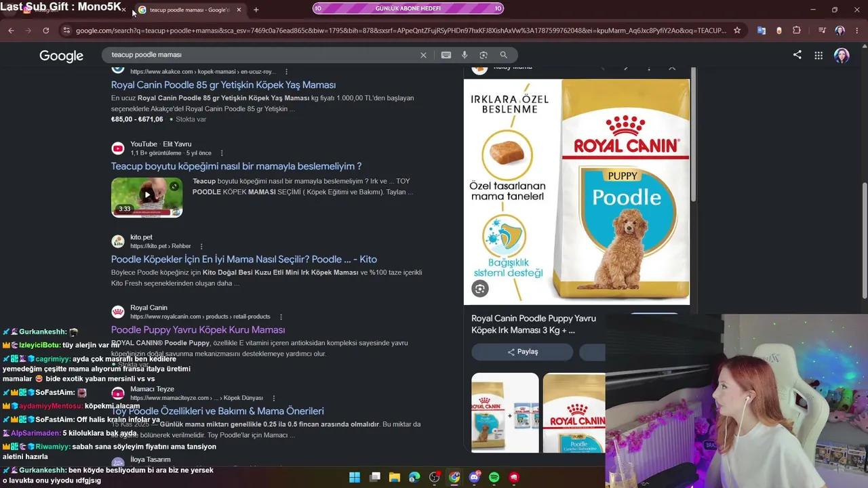Screen dimensions: 868x488
Task: Open File Explorer from the taskbar
Action: [395, 477]
